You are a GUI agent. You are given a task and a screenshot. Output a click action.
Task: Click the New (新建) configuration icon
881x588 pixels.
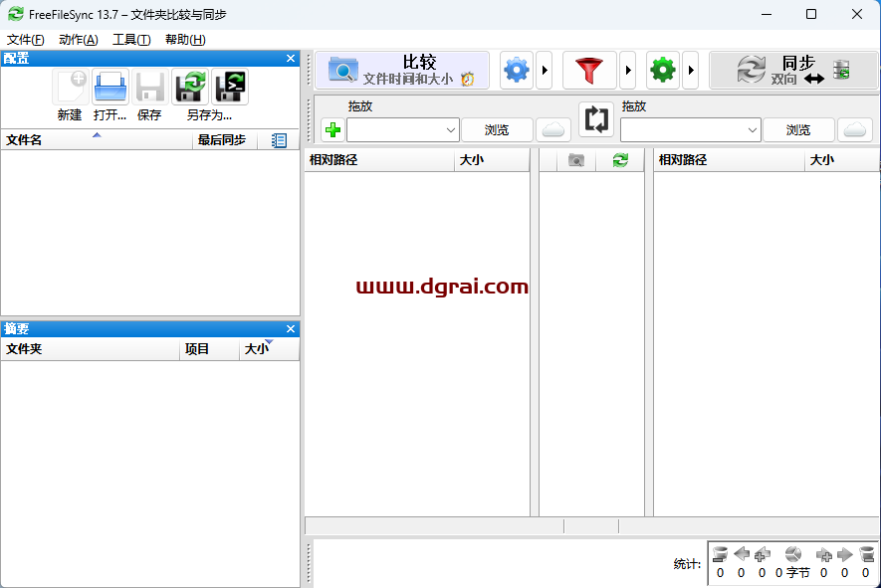(x=71, y=87)
